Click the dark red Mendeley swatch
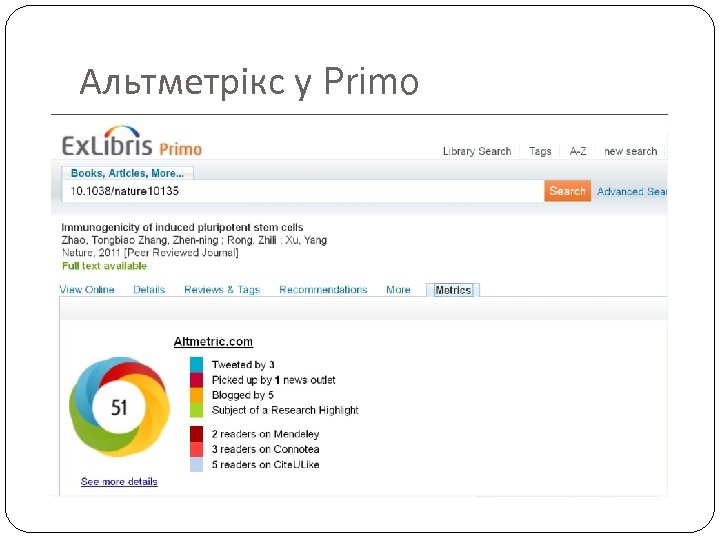 197,434
